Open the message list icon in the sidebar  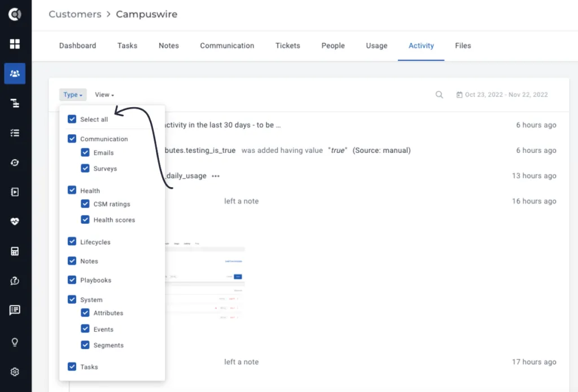click(15, 310)
